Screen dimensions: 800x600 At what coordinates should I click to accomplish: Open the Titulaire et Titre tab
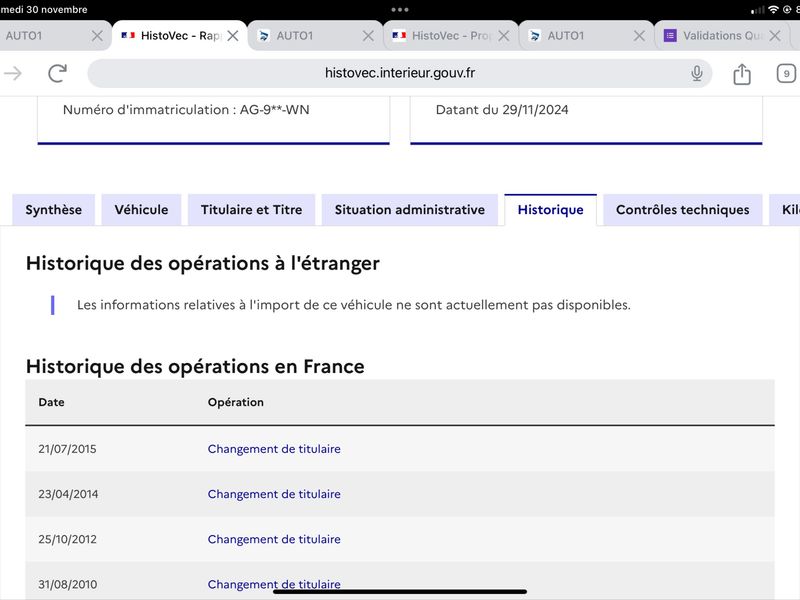[252, 210]
